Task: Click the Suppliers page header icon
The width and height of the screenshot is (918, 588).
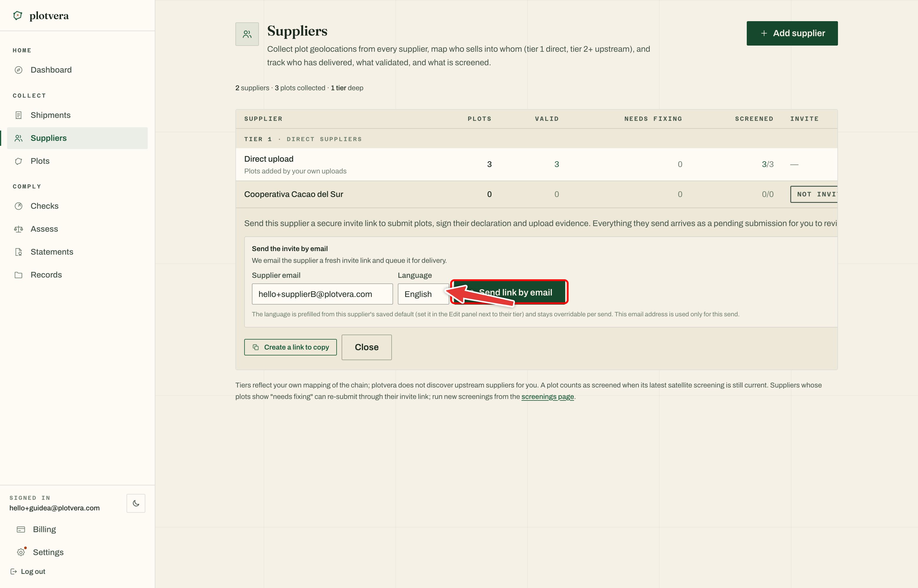Action: click(x=247, y=34)
